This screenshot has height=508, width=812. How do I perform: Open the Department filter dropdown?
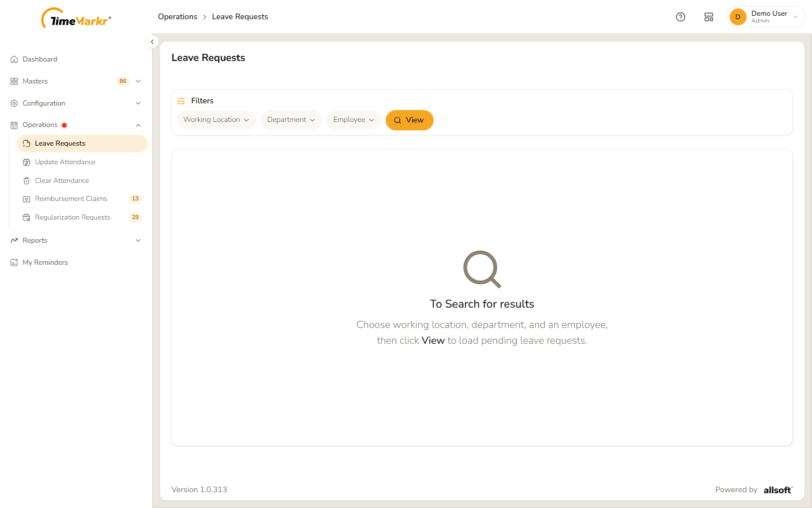pyautogui.click(x=291, y=120)
